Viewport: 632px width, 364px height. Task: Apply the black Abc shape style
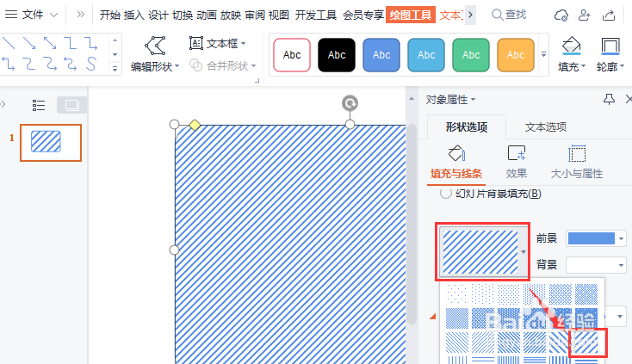coord(337,55)
